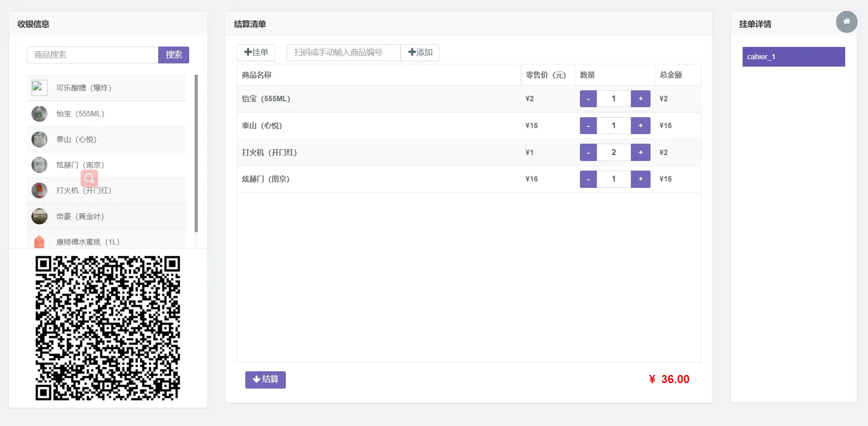The height and width of the screenshot is (426, 868).
Task: Click quantity field of 怡宝 (555ML)
Action: tap(614, 99)
